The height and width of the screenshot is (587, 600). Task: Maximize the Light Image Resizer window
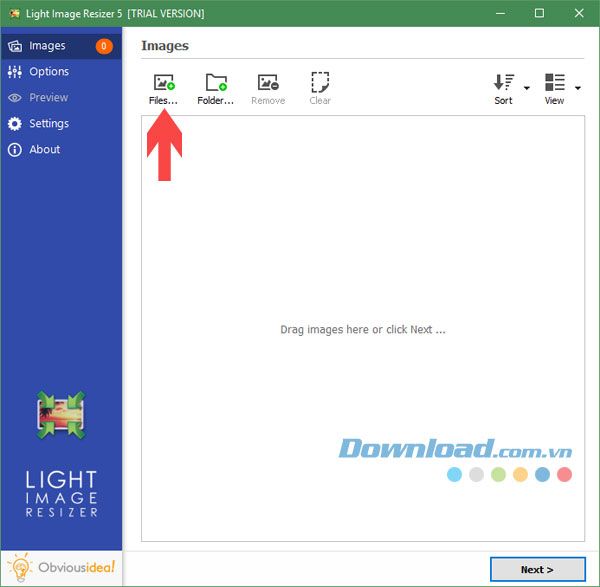pos(539,13)
